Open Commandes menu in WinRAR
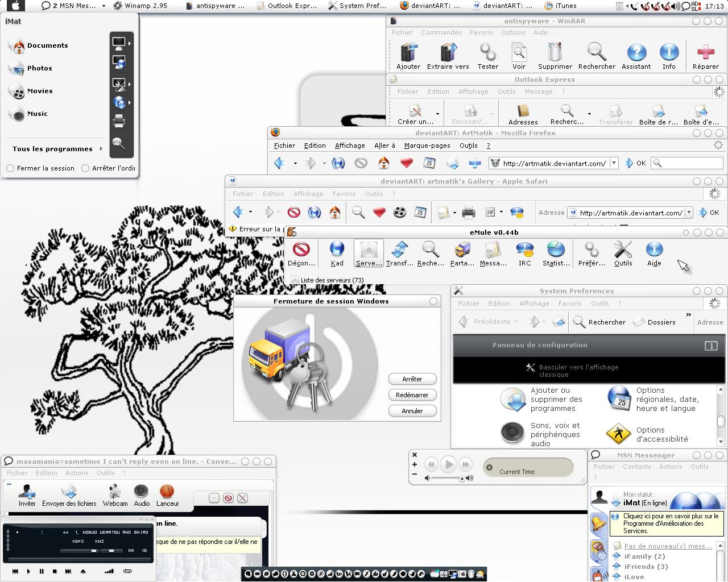 (x=441, y=32)
